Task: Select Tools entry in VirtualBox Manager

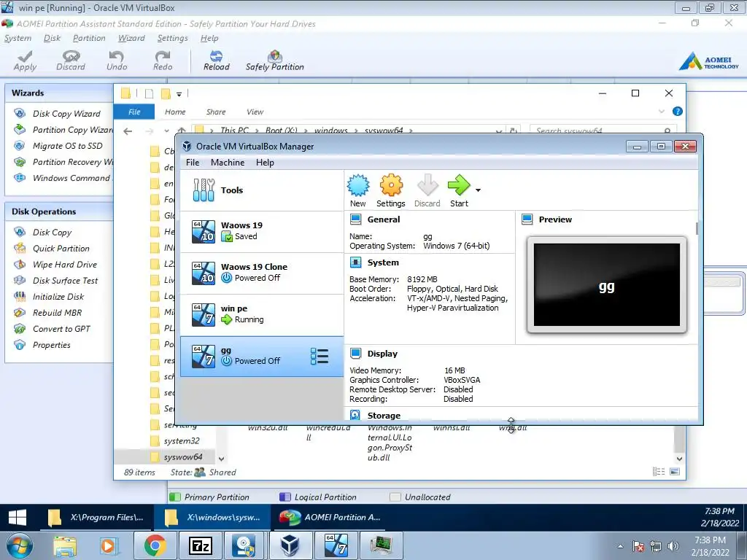Action: (262, 190)
